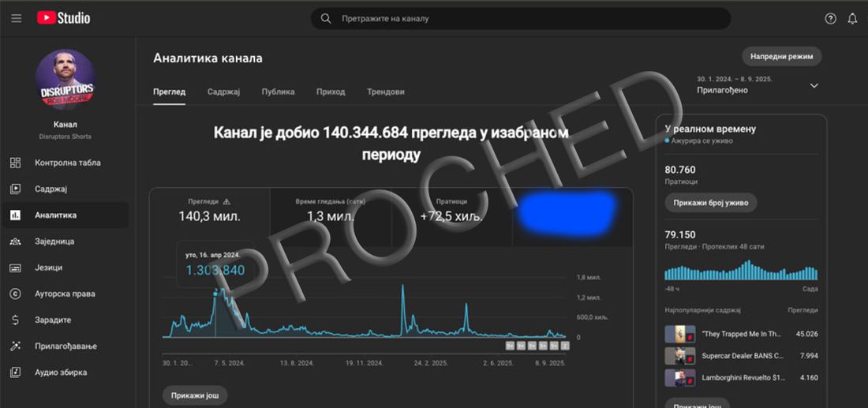Click the Зарадите dollar icon
The height and width of the screenshot is (408, 868).
tap(16, 320)
